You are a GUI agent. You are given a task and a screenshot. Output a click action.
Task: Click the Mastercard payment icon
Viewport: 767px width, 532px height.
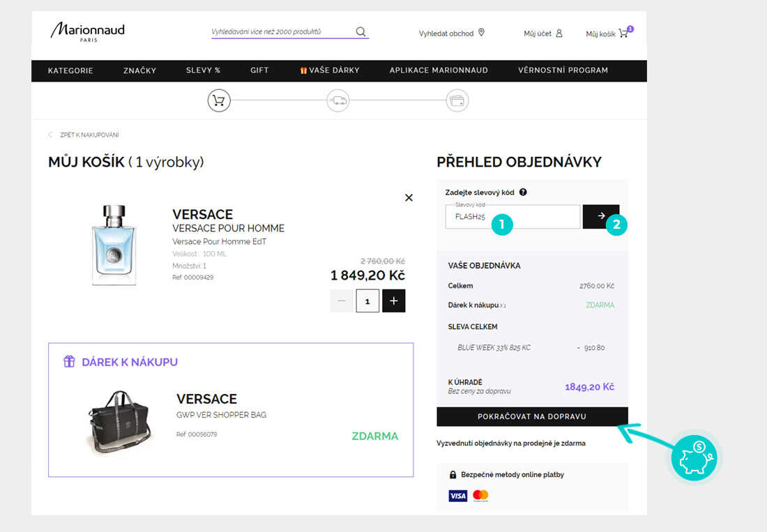pyautogui.click(x=481, y=496)
